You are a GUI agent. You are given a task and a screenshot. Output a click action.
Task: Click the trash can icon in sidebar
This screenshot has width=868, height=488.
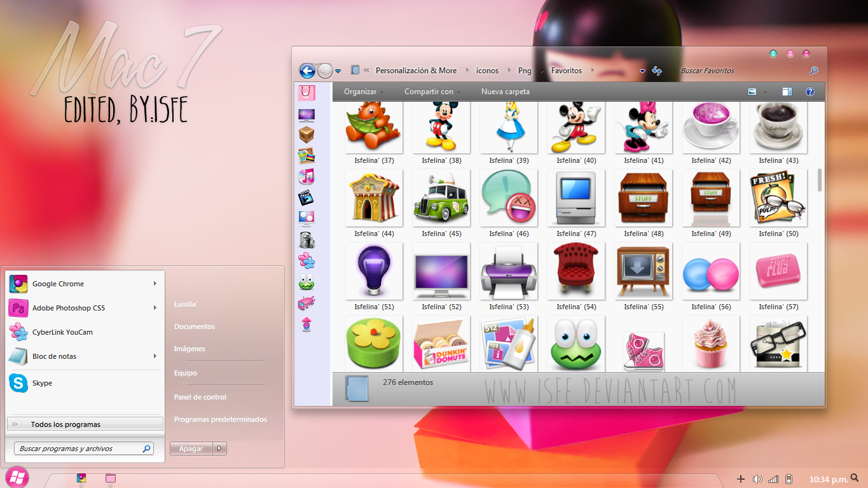[307, 240]
